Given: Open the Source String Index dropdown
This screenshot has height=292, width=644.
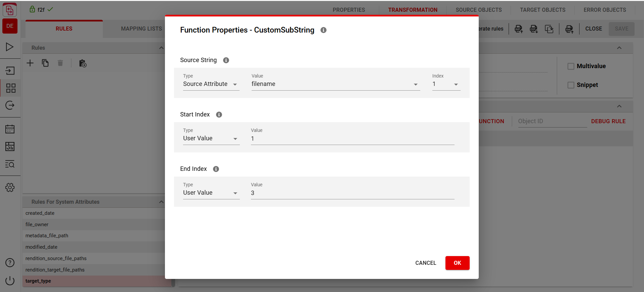Looking at the screenshot, I should tap(446, 84).
